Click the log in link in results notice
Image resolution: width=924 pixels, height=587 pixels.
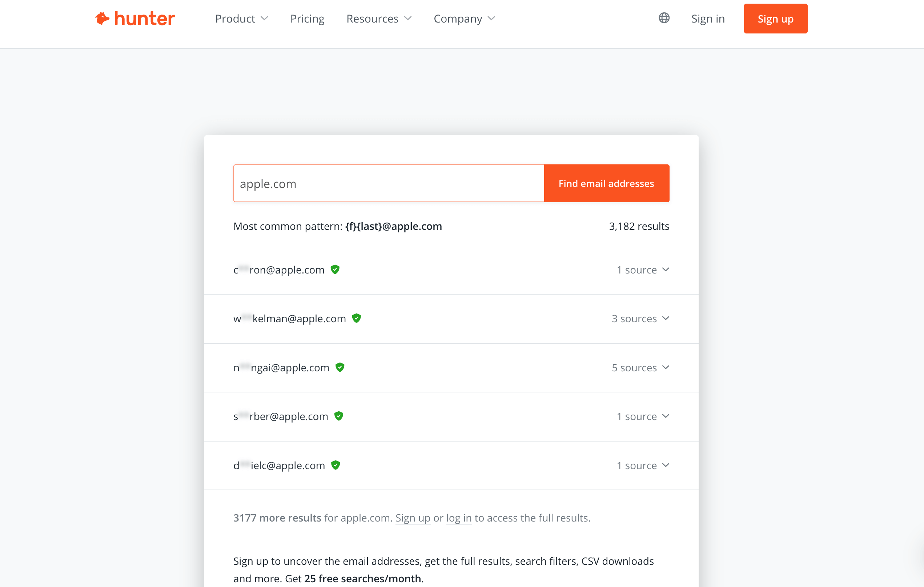(x=459, y=518)
